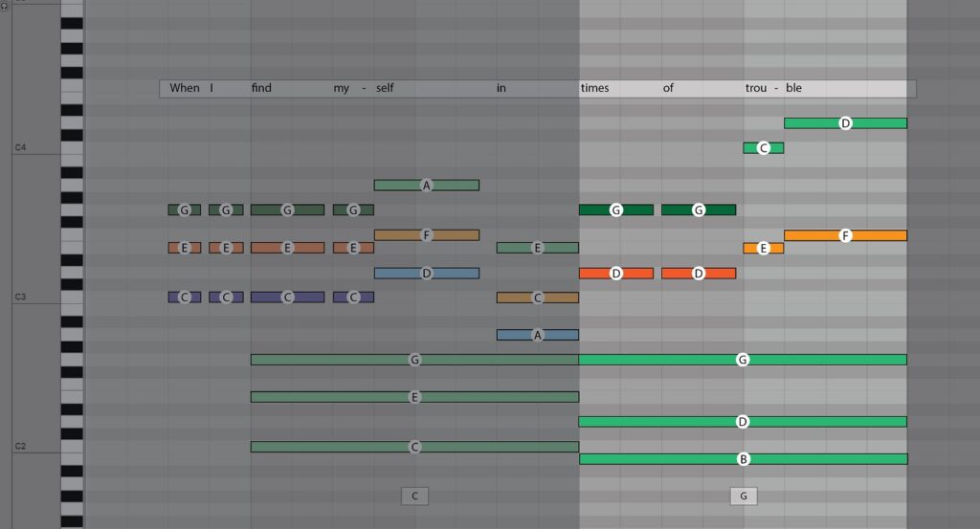Select the long purple C note under 'find'

[x=287, y=298]
